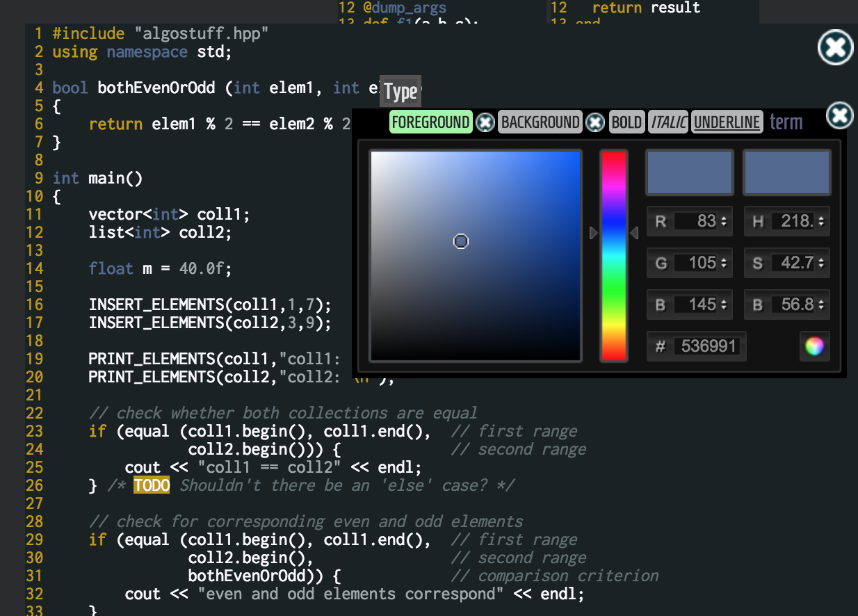Dismiss the editor overlay with its round X
The height and width of the screenshot is (616, 858).
[835, 48]
